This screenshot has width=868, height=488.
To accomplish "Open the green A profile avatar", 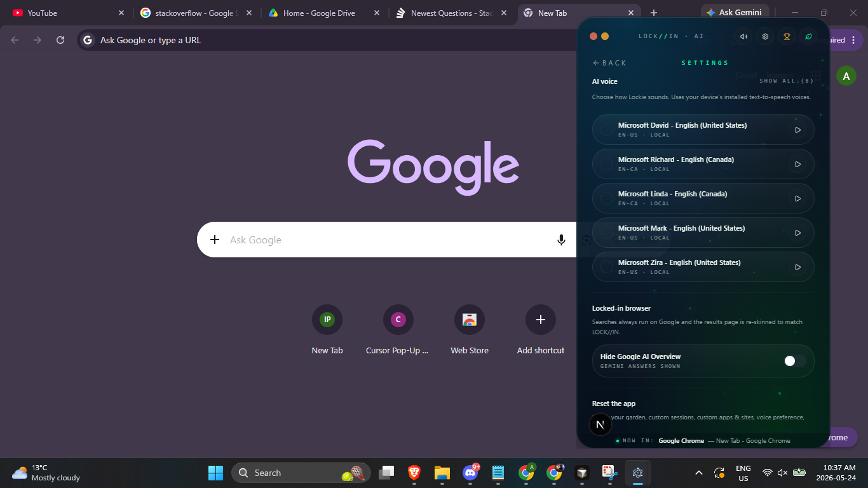I will click(x=846, y=76).
